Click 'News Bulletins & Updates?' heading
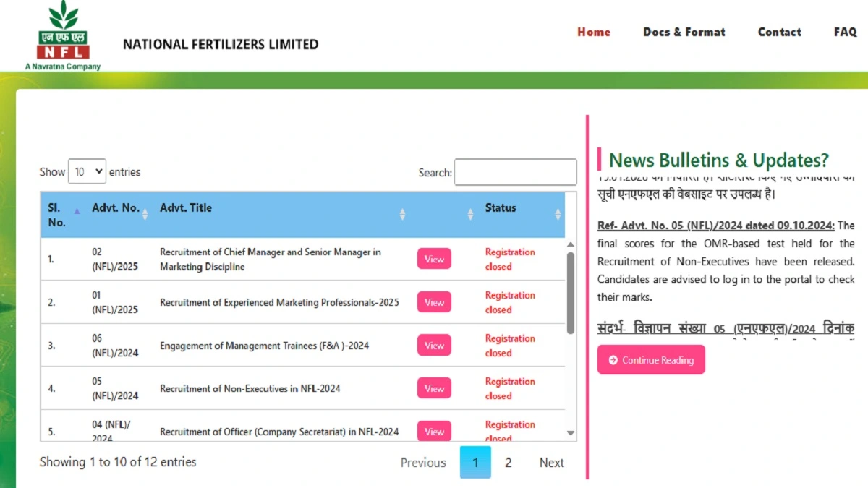868x488 pixels. point(719,160)
